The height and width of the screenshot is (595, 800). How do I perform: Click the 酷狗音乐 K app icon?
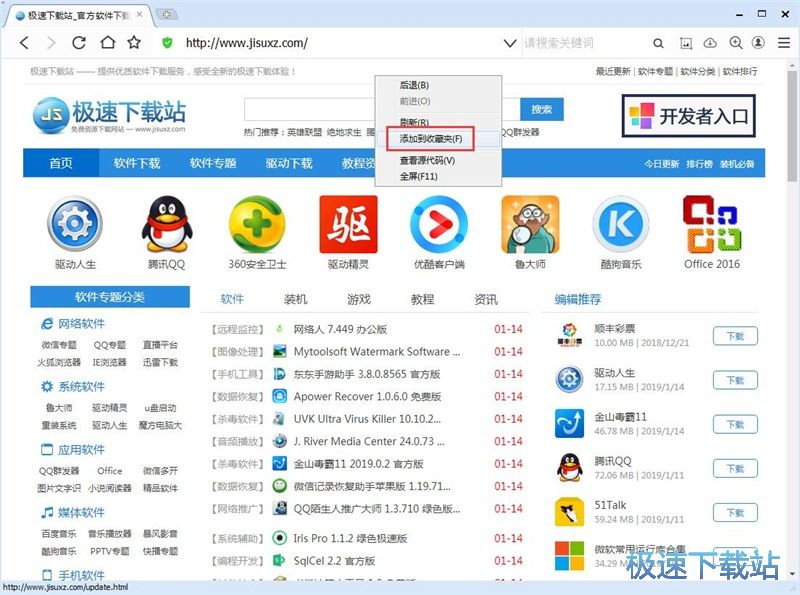pyautogui.click(x=620, y=224)
